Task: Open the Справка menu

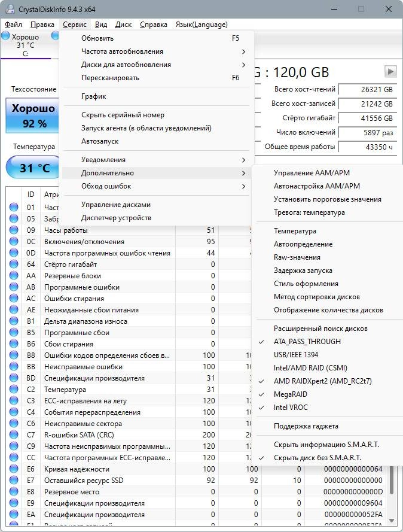Action: 154,25
